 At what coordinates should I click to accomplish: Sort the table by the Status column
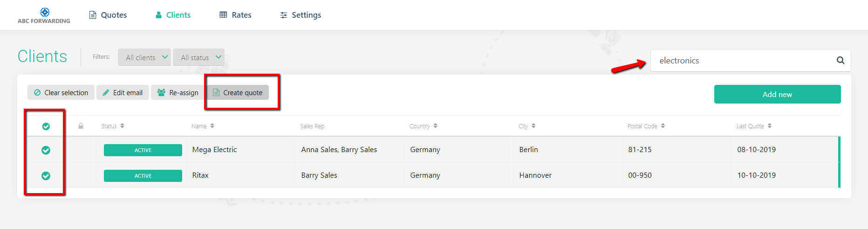tap(113, 126)
